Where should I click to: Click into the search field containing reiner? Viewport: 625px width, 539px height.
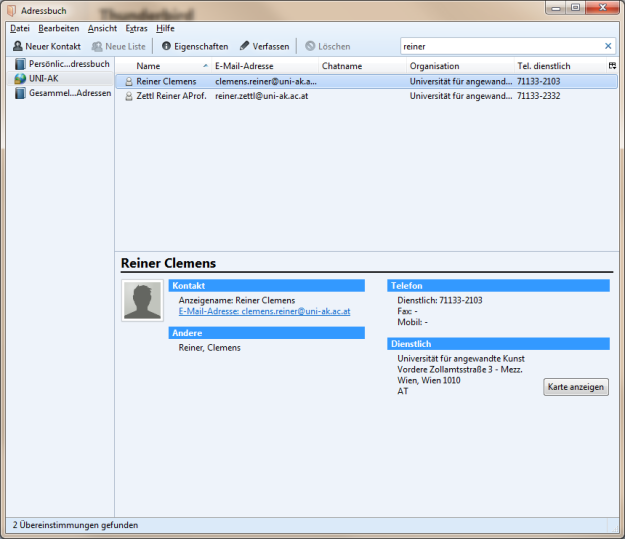coord(500,46)
